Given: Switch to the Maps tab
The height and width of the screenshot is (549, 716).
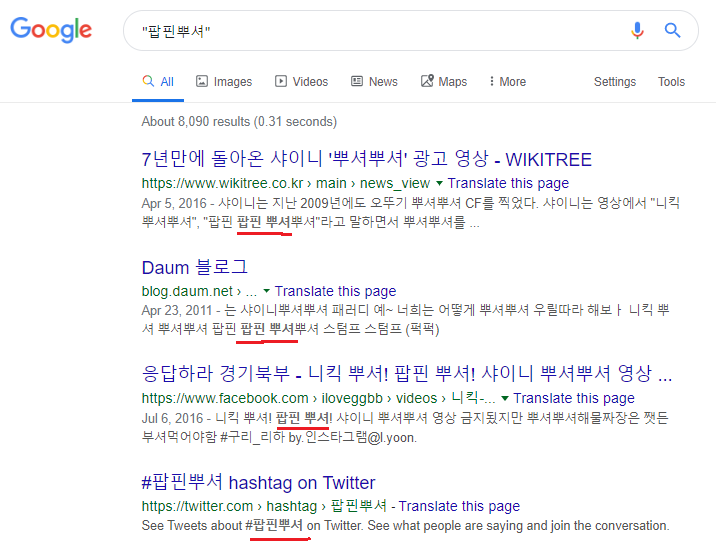Looking at the screenshot, I should point(444,82).
